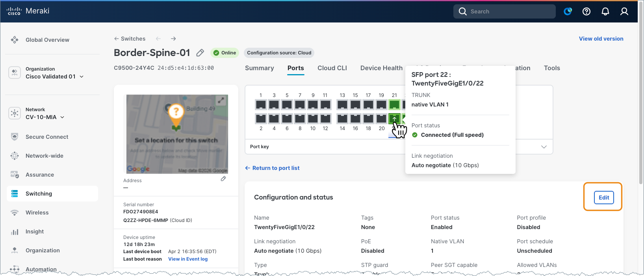The image size is (644, 276).
Task: Select green port 21 in the diagram
Action: pyautogui.click(x=394, y=105)
